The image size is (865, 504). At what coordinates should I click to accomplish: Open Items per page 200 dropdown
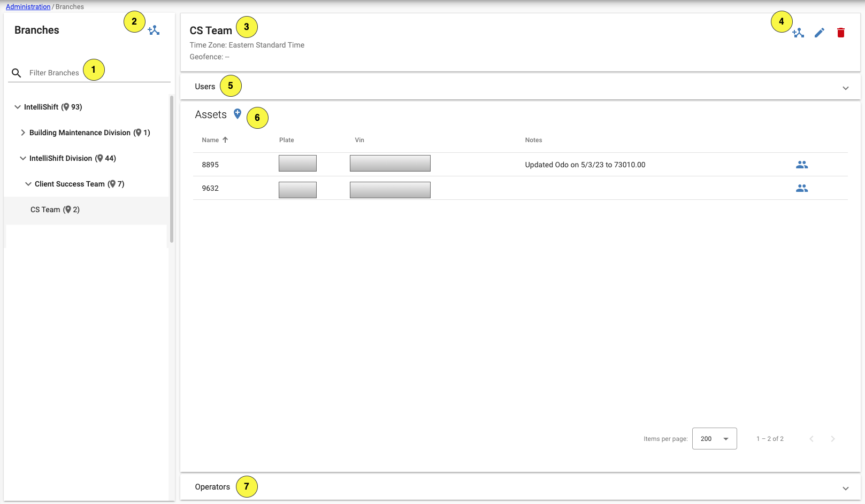click(x=714, y=439)
